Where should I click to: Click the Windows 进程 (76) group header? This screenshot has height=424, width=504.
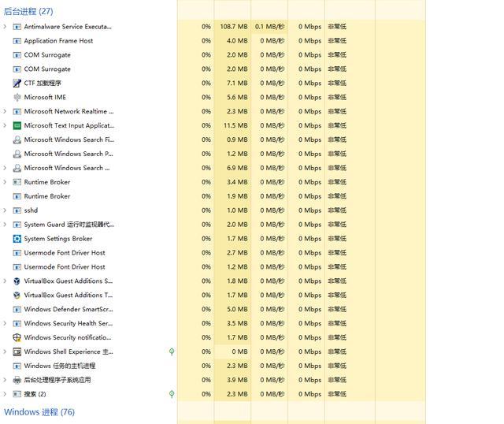[39, 411]
